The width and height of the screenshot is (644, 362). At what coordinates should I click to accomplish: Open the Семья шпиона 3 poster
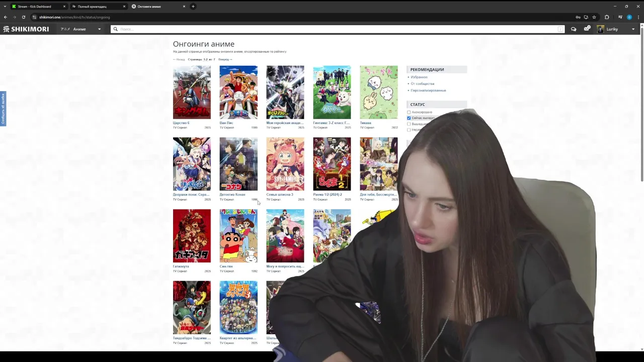coord(285,164)
